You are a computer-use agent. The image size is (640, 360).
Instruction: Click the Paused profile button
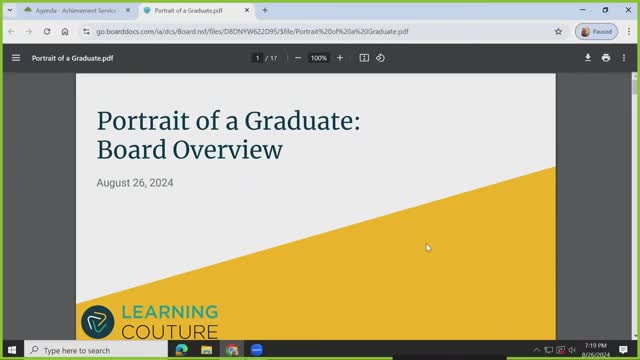596,31
